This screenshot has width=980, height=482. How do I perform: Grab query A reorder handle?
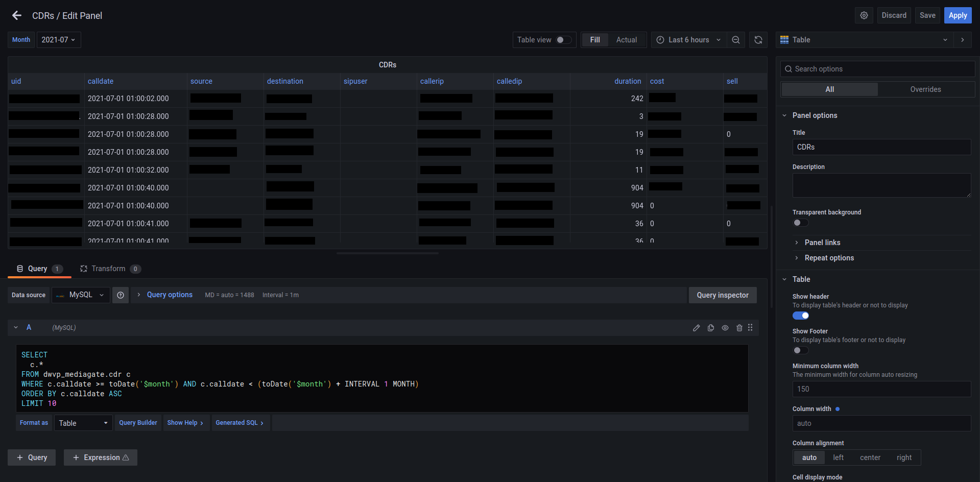pos(750,328)
